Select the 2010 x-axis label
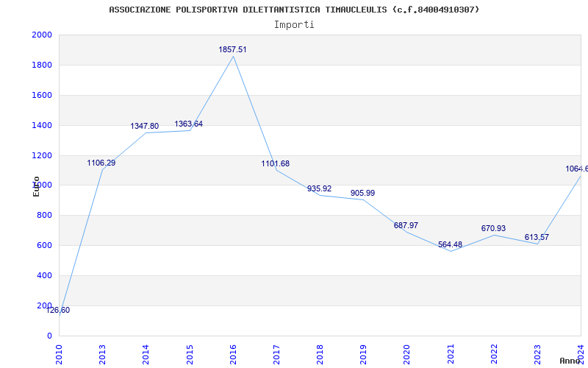 coord(59,355)
